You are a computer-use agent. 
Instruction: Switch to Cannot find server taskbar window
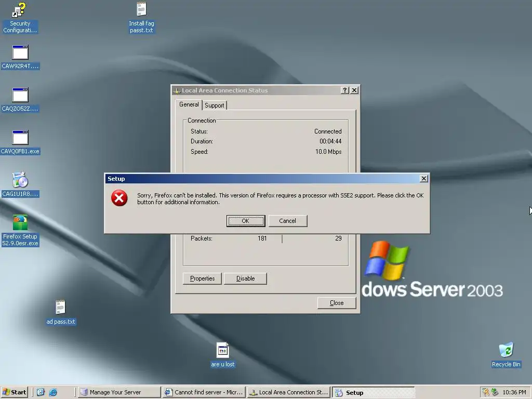coord(204,392)
